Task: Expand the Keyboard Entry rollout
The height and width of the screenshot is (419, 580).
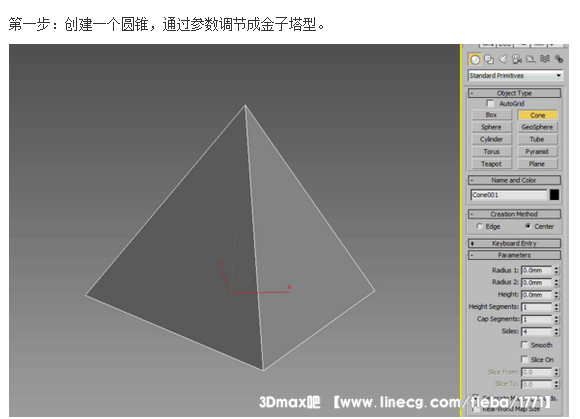Action: click(515, 243)
